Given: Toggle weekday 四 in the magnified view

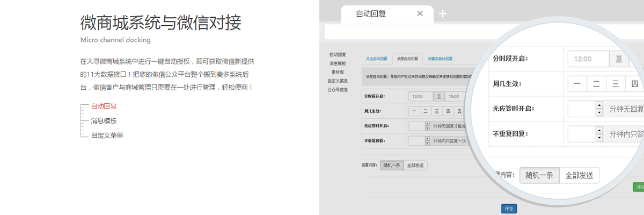Looking at the screenshot, I should [x=634, y=84].
